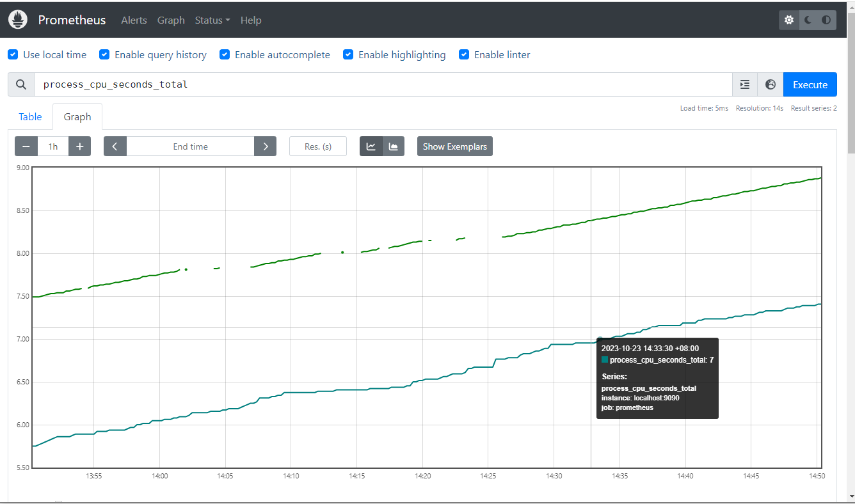Click the tooltip timestamp '2023-10-23 14:33:30 +08:00'
855x504 pixels.
[650, 349]
